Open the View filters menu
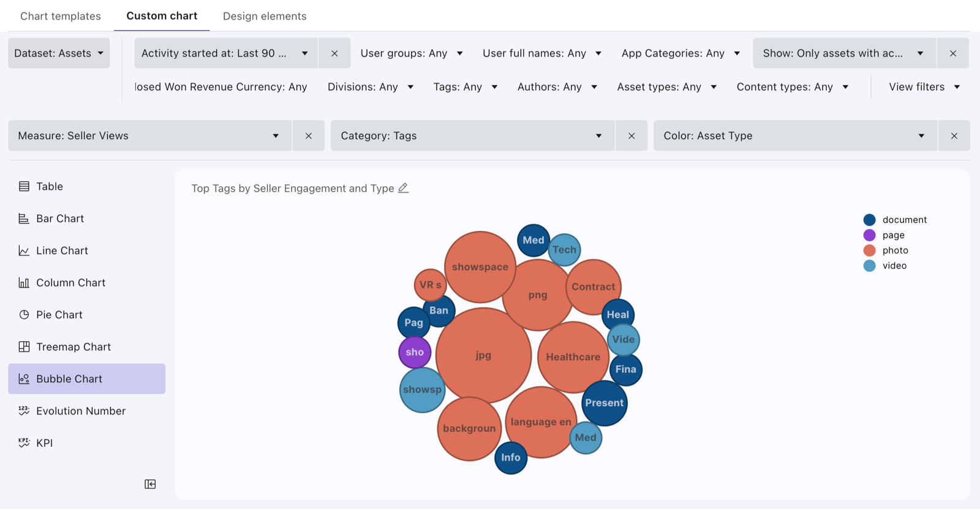This screenshot has height=509, width=980. coord(924,87)
